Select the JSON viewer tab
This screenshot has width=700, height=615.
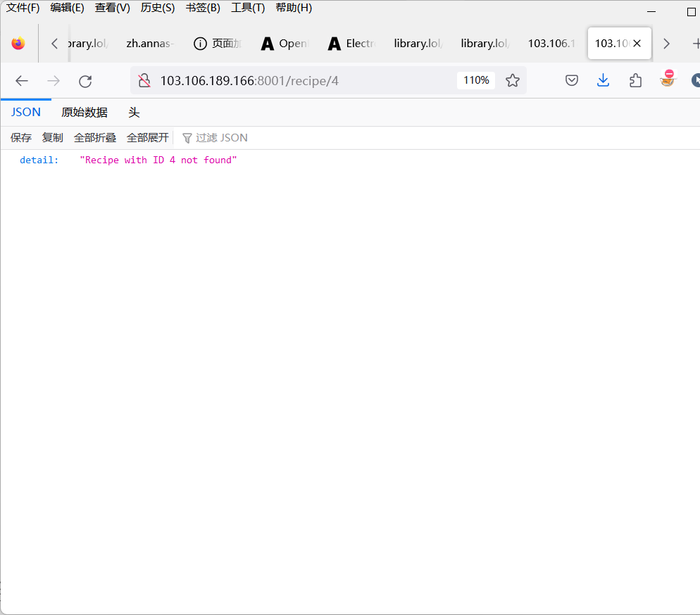click(x=26, y=113)
